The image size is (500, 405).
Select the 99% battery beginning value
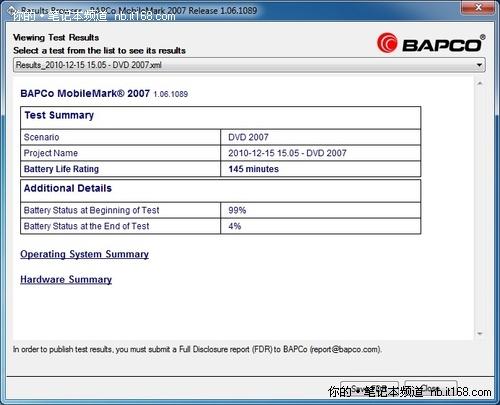pos(237,210)
